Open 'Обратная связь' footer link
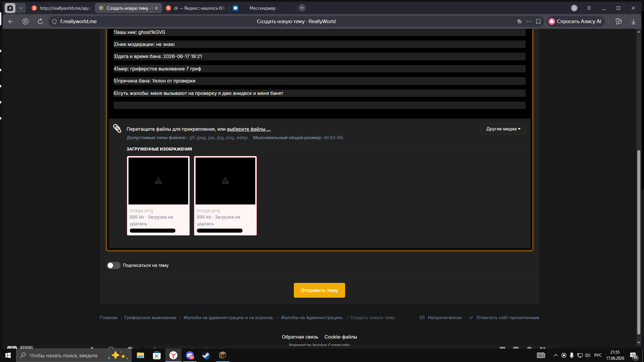Screen dimensions: 644x362 tap(300, 337)
